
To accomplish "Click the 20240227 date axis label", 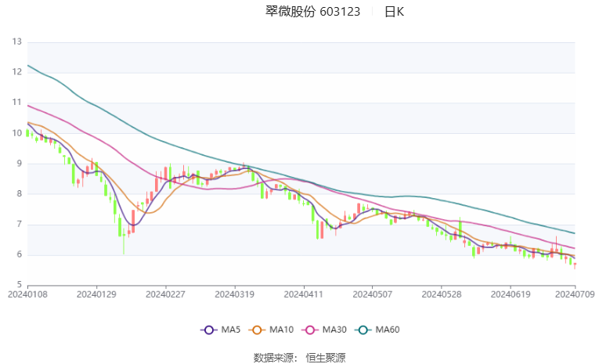I will tap(165, 294).
